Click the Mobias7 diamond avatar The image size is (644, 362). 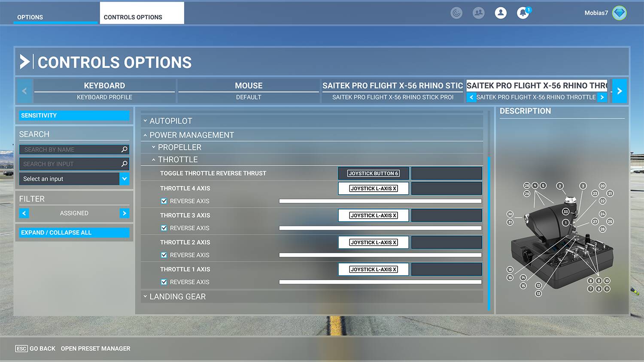pos(619,13)
